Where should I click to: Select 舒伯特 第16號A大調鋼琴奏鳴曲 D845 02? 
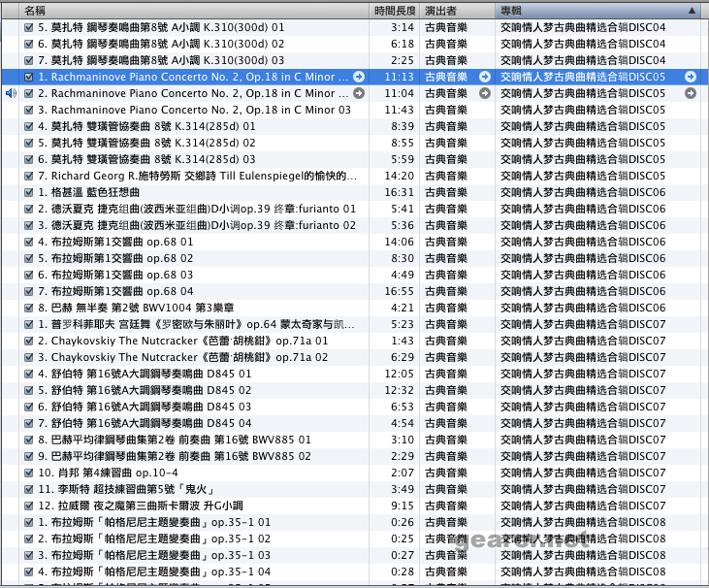145,390
